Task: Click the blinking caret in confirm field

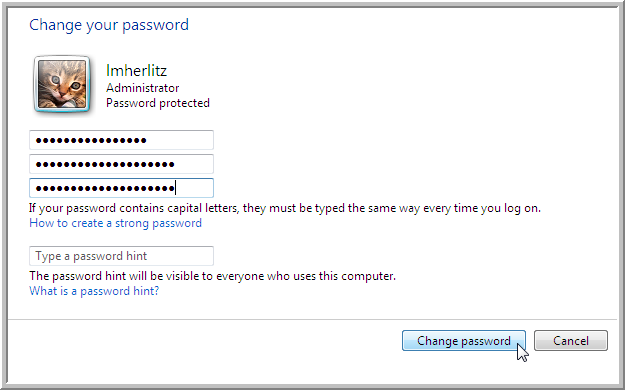Action: click(175, 188)
